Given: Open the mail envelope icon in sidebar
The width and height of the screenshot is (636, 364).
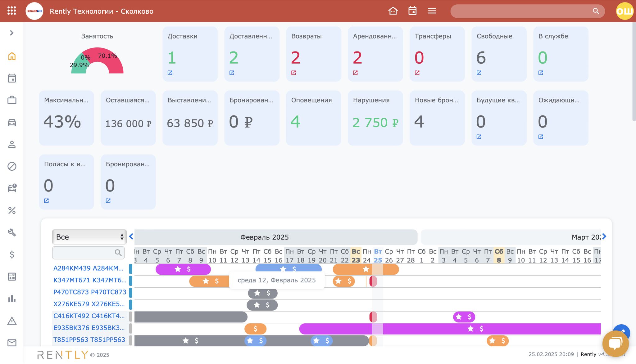Looking at the screenshot, I should click(x=12, y=343).
